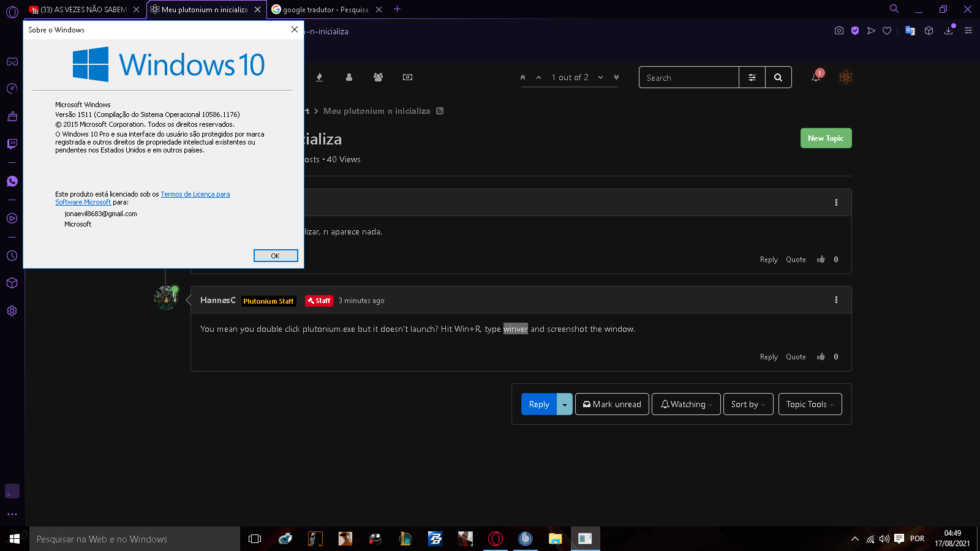Expand Reply button dropdown arrow
This screenshot has height=551, width=980.
coord(565,404)
